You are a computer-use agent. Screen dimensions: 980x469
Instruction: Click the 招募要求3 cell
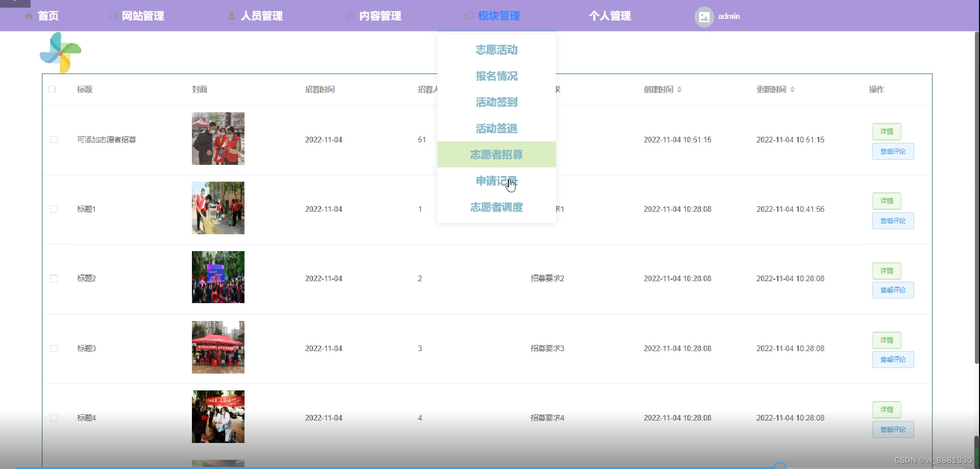547,349
